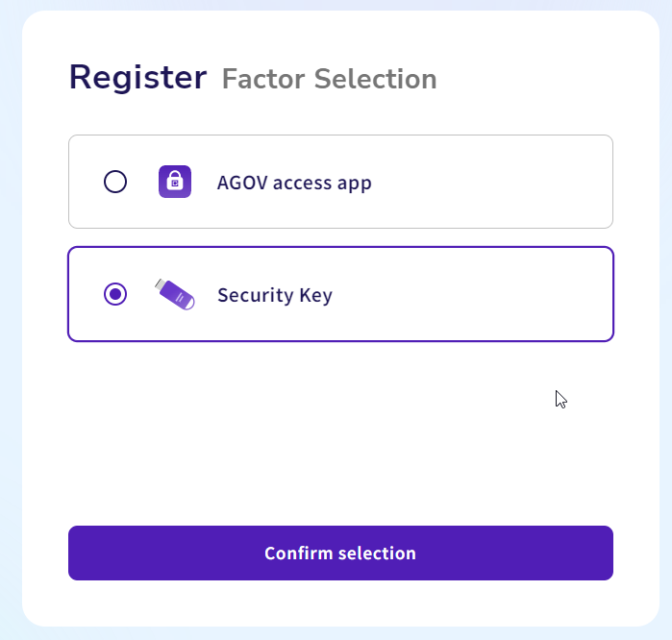Choose the AGOV access app option card
The height and width of the screenshot is (640, 672).
tap(340, 182)
